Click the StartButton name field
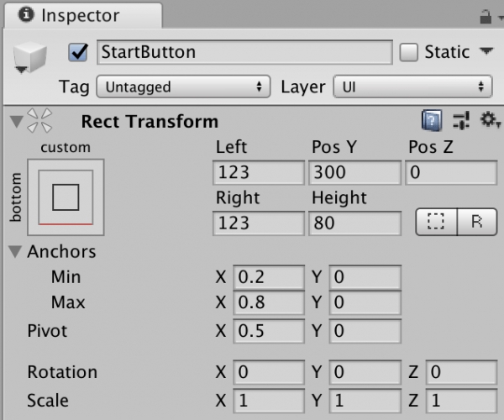This screenshot has height=420, width=504. click(x=244, y=52)
